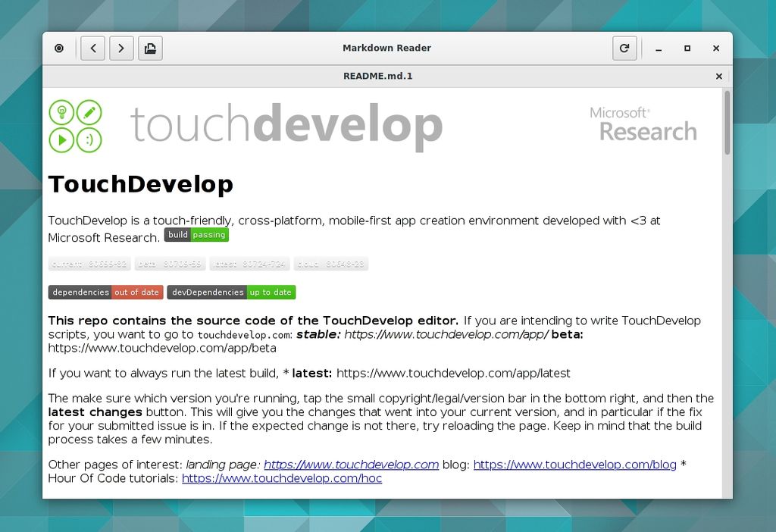Screen dimensions: 776x532
Task: Click the monospace touchdevelop.com text
Action: coord(245,335)
